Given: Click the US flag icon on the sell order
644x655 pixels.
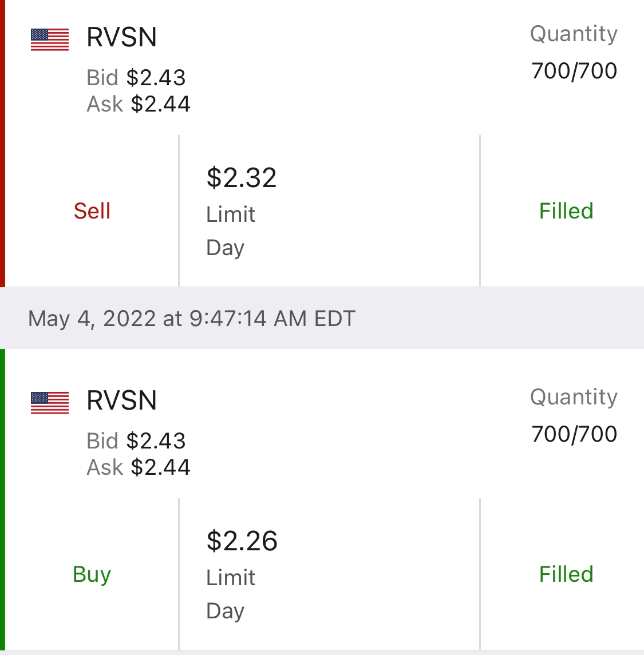Looking at the screenshot, I should click(x=50, y=40).
